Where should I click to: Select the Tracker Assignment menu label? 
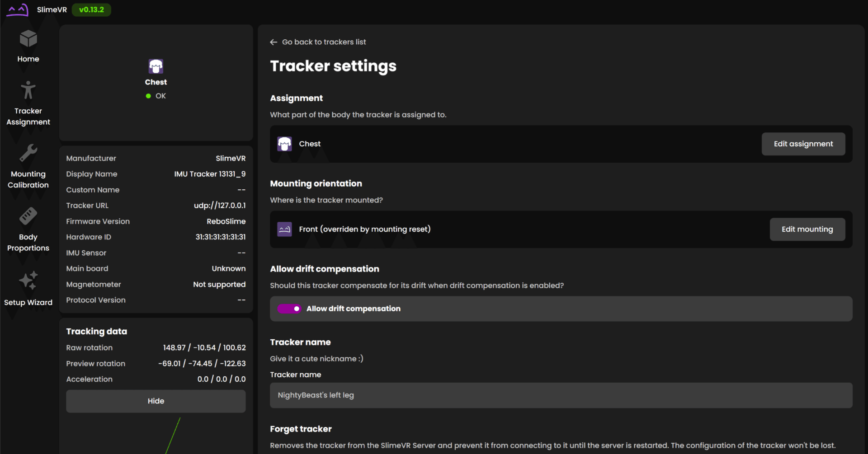tap(28, 117)
